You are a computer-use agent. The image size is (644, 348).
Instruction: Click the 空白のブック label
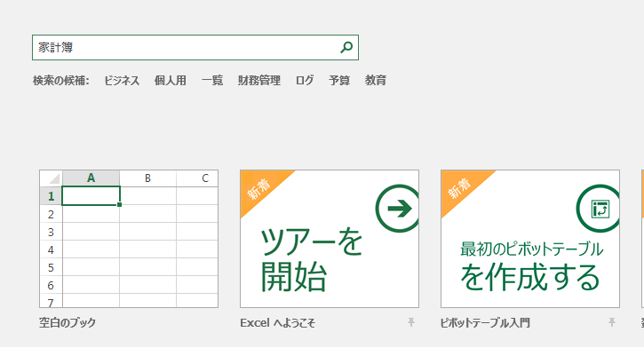pos(68,322)
